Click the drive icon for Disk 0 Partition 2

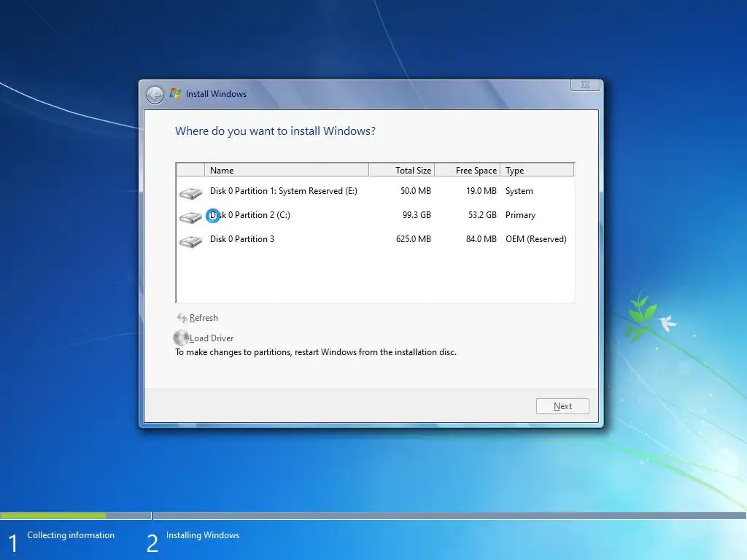(190, 217)
